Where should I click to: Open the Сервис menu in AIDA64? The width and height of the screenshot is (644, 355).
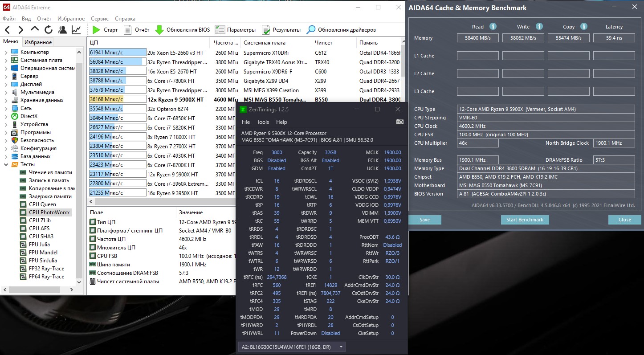100,19
